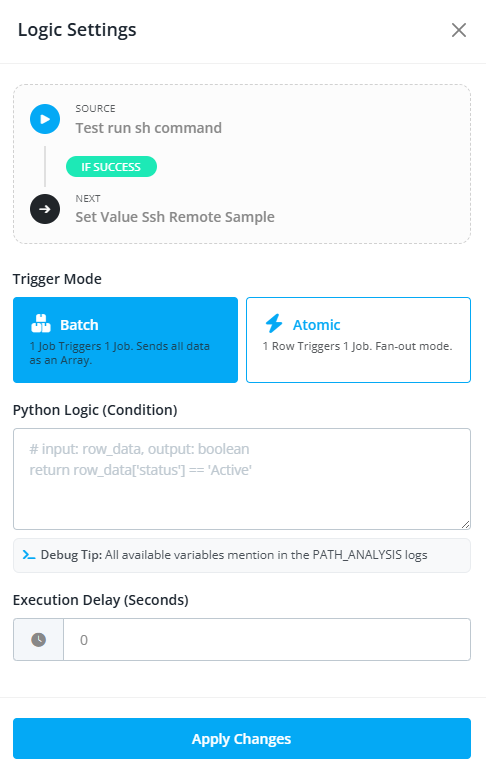Click the textarea resize handle corner

(465, 524)
